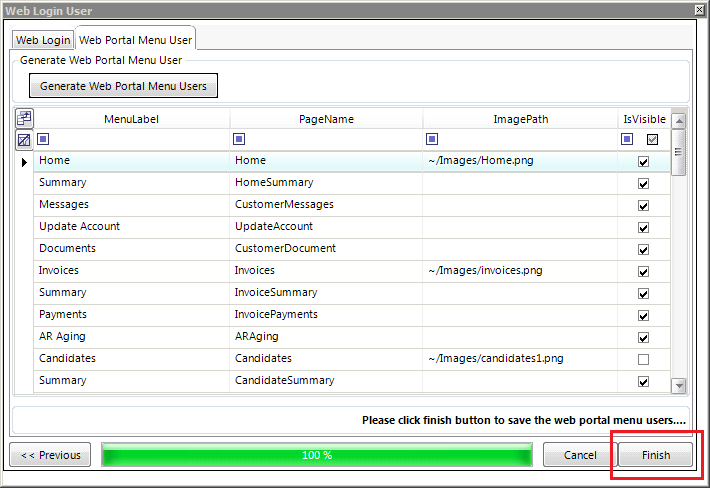The image size is (710, 488).
Task: Sort by the ImagePath column header
Action: tap(520, 119)
